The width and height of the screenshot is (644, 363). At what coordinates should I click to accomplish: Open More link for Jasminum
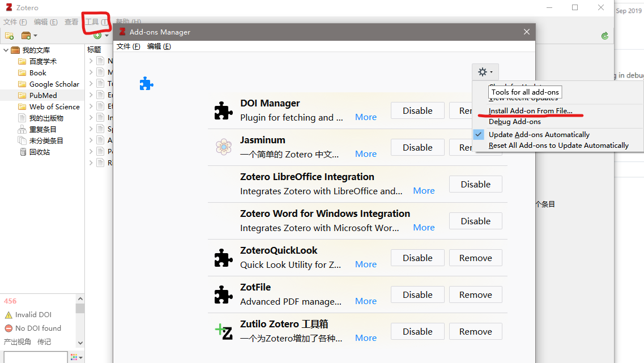point(365,154)
